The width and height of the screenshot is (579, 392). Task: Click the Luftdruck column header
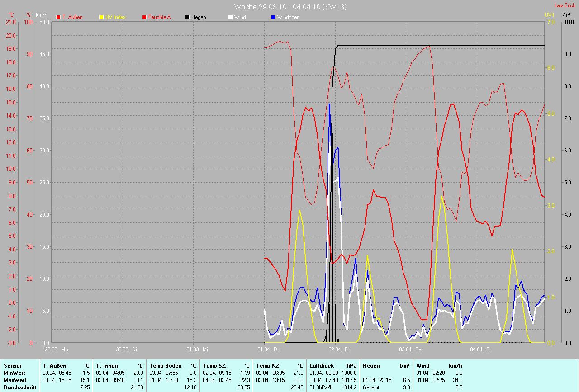[321, 365]
